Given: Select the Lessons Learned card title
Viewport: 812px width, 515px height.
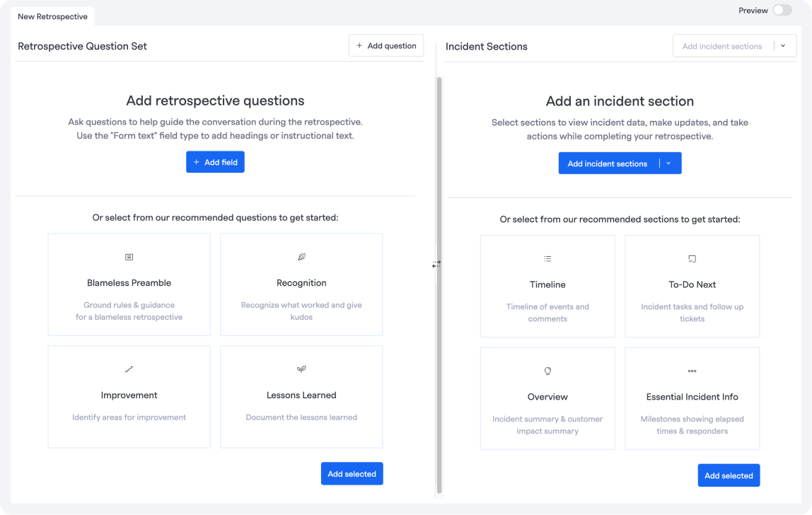Looking at the screenshot, I should 301,395.
